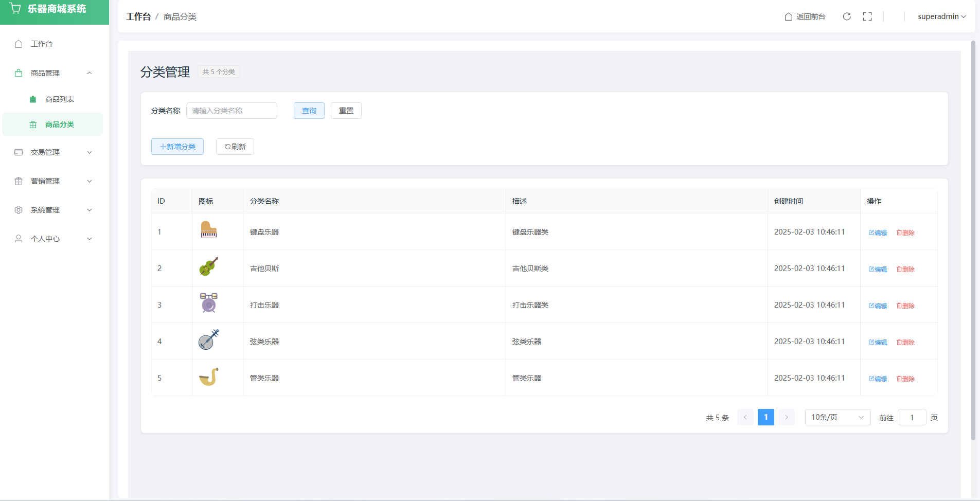Toggle fullscreen mode icon
This screenshot has width=980, height=501.
(x=867, y=16)
